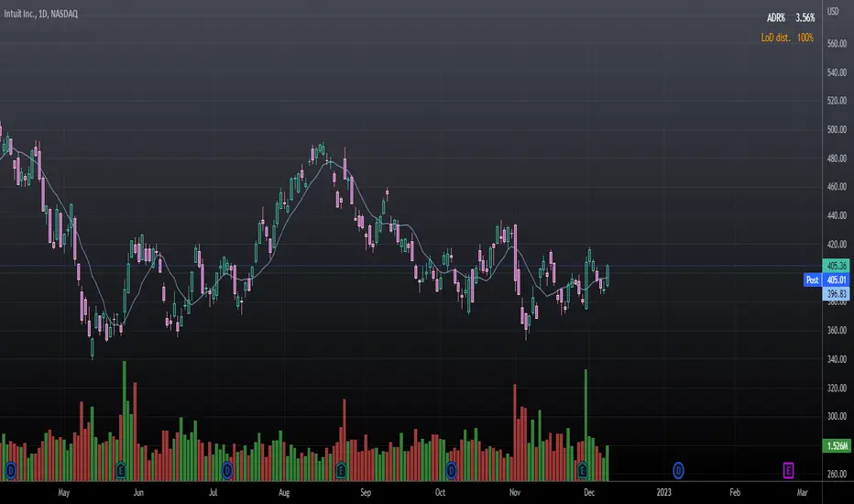Screen dimensions: 854x504
Task: Click the dividend marker in October
Action: point(451,470)
